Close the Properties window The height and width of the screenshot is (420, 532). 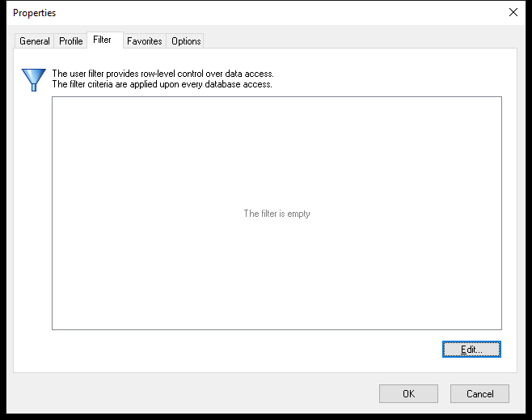click(513, 13)
